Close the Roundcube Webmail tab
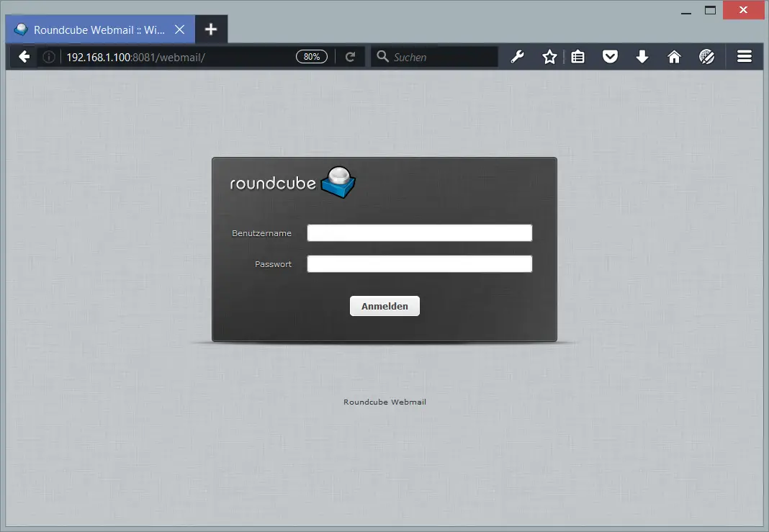 180,30
